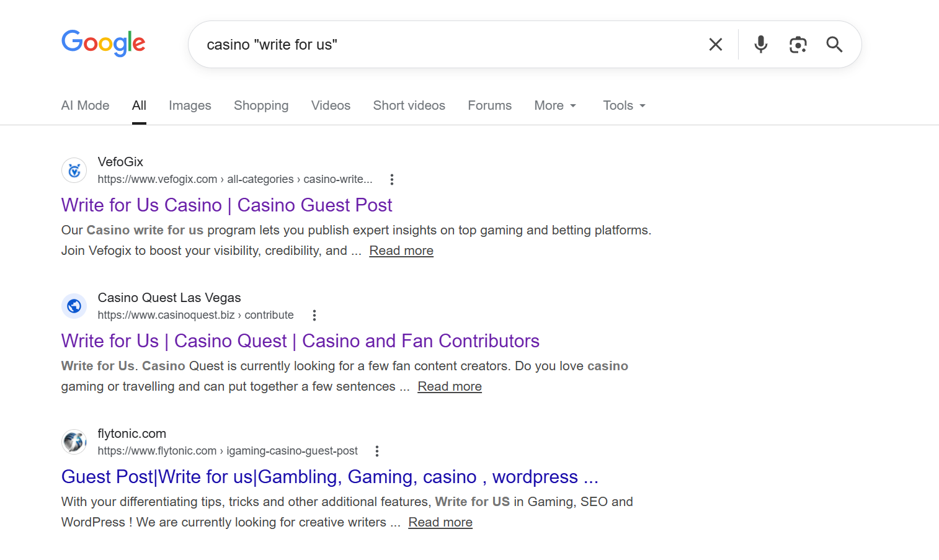Switch to AI Mode
Viewport: 939px width, 560px height.
point(85,105)
